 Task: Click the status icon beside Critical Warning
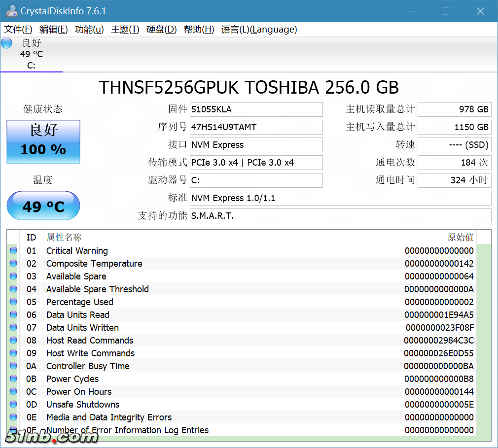click(13, 251)
